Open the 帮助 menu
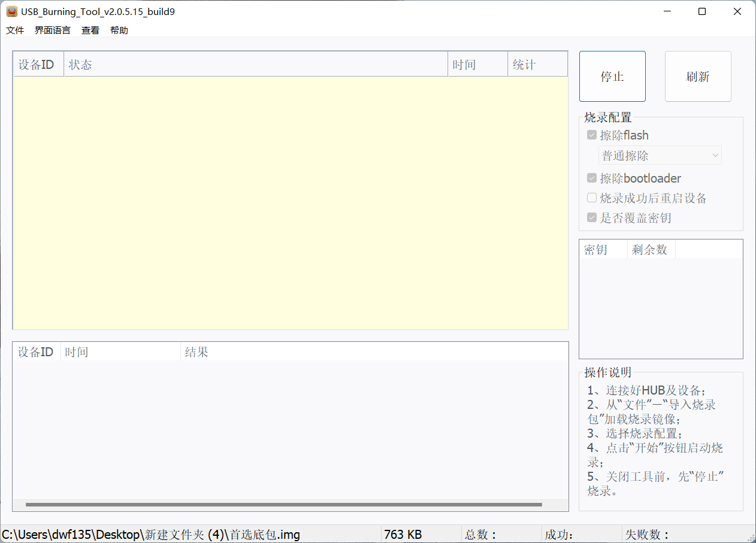 click(x=119, y=31)
